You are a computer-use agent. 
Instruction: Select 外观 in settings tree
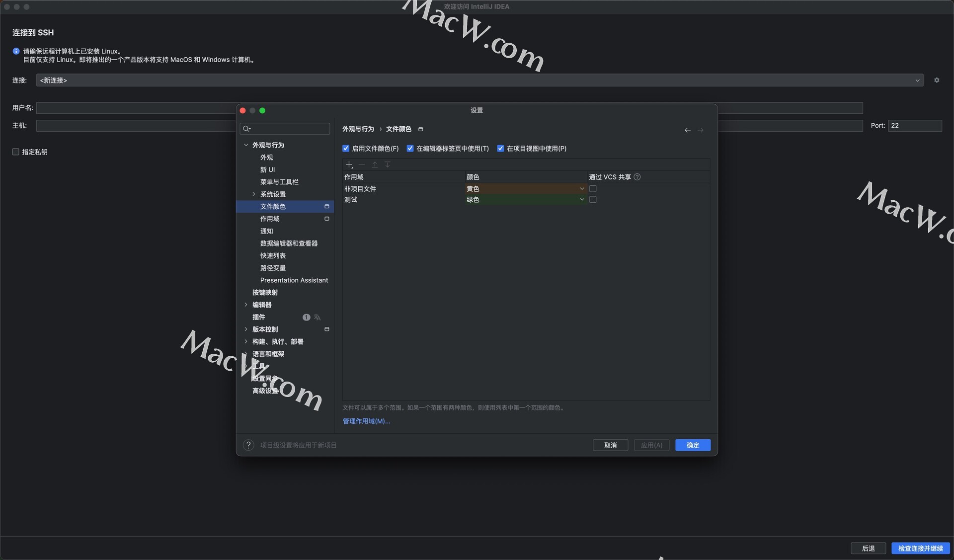(x=266, y=158)
